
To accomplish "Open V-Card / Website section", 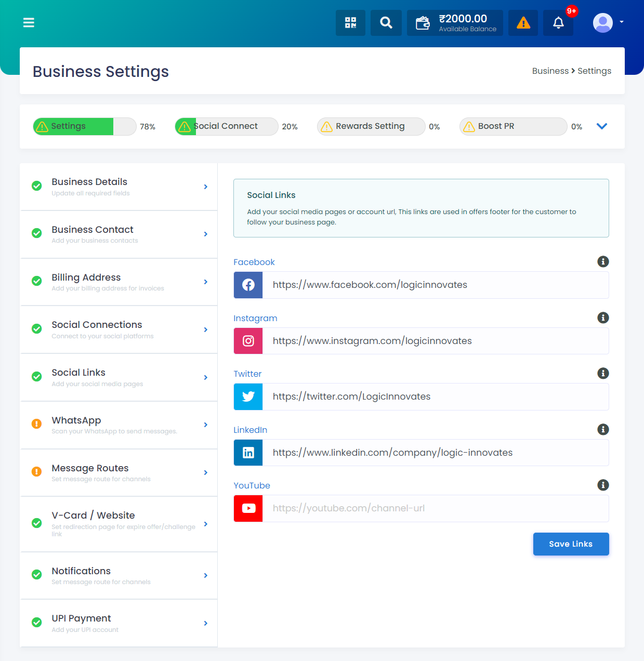I will pyautogui.click(x=119, y=524).
